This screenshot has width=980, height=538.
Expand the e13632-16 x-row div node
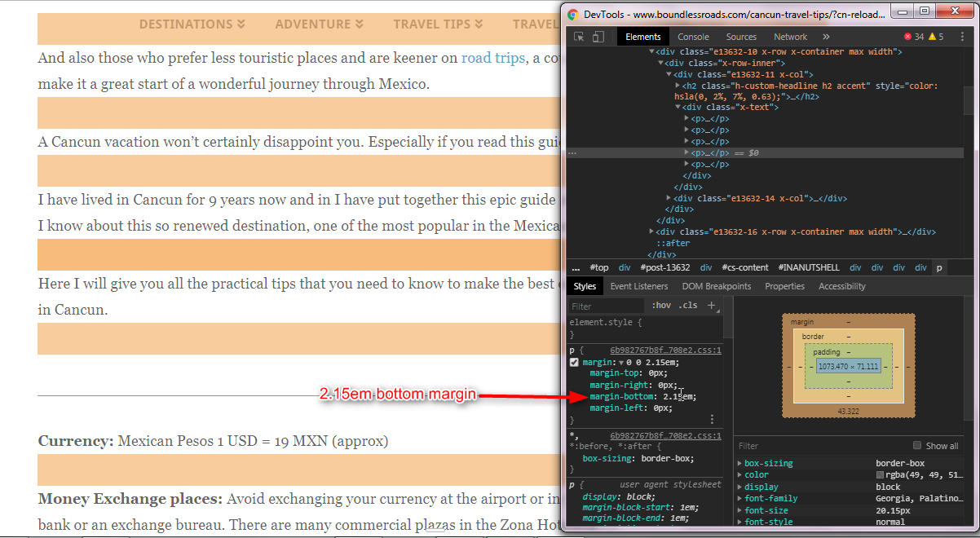tap(651, 232)
